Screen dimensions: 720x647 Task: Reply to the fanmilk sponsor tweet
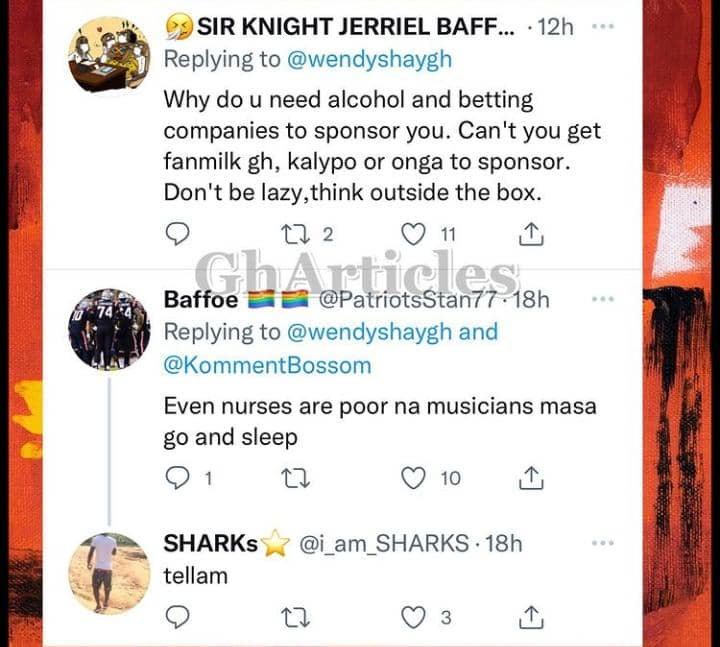coord(177,234)
